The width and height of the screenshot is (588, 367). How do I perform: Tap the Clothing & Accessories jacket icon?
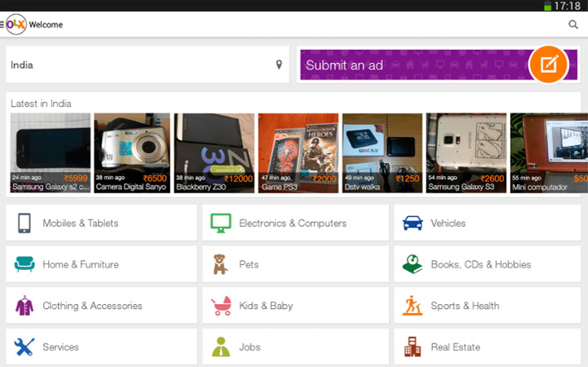[24, 305]
